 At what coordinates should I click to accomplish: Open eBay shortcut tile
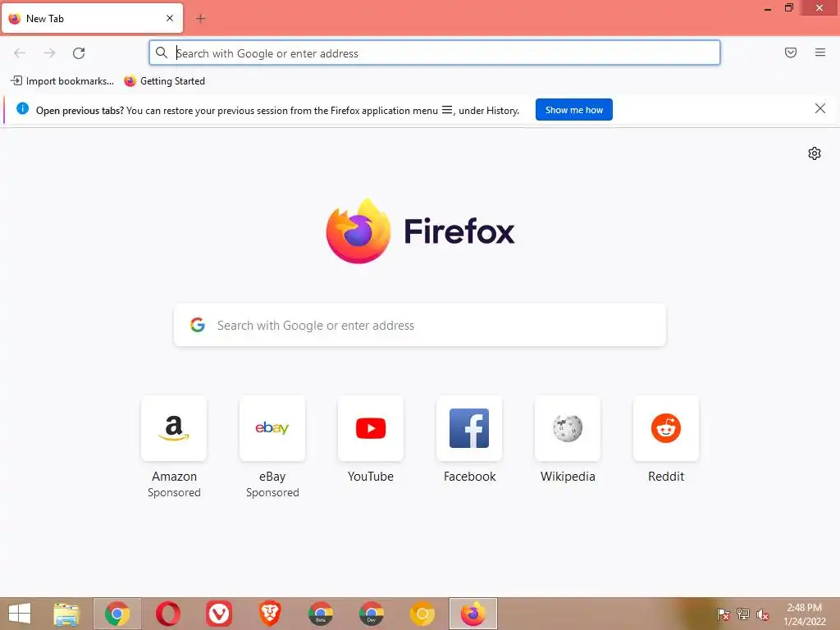click(272, 428)
